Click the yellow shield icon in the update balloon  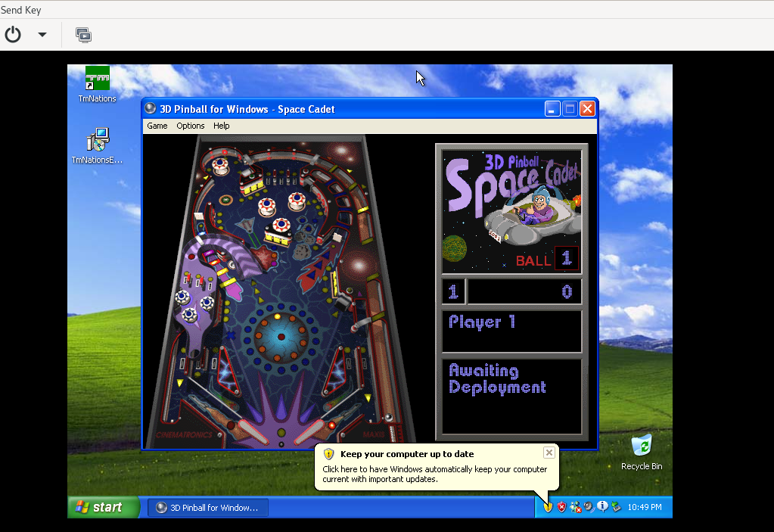(328, 453)
